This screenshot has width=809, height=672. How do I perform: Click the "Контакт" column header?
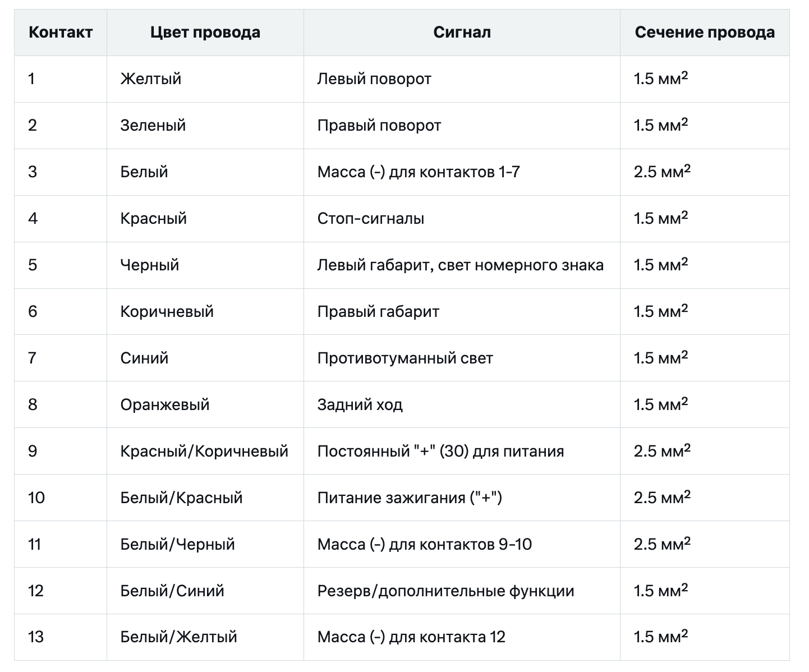click(x=61, y=33)
